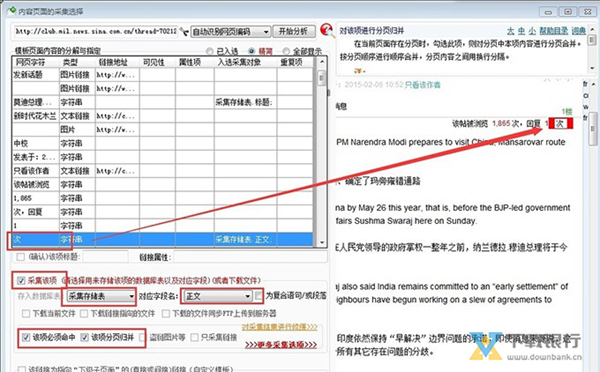Click the 只看该作者 link in the preview
Screen dimensions: 600x372
coord(422,85)
